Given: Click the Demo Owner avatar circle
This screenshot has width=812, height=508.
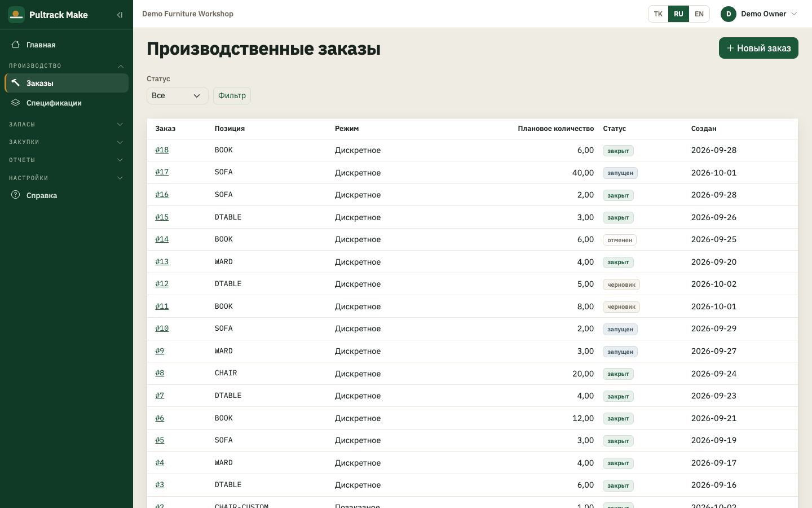Looking at the screenshot, I should [729, 14].
